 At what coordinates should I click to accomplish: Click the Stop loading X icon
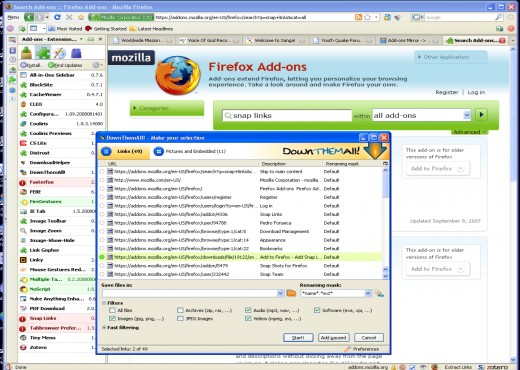click(69, 17)
